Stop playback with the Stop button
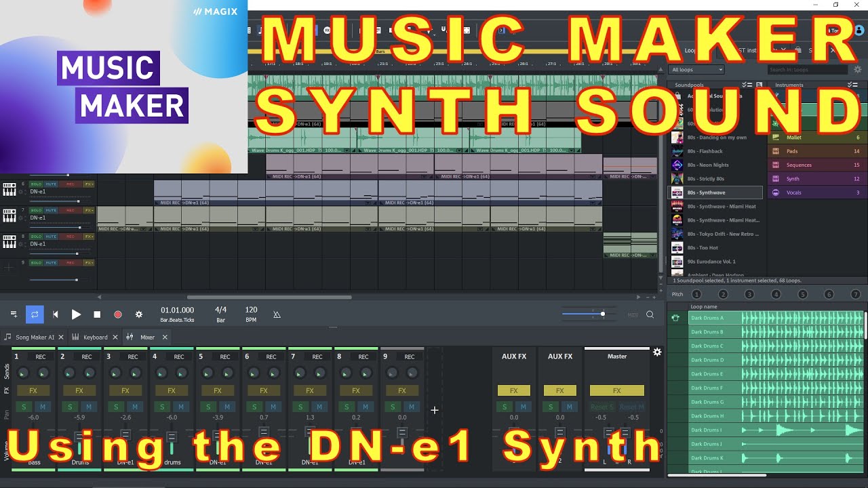This screenshot has width=868, height=488. click(x=97, y=314)
